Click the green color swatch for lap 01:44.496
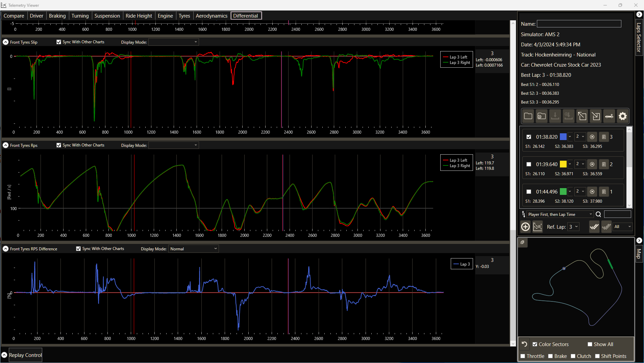This screenshot has height=363, width=644. pos(563,192)
